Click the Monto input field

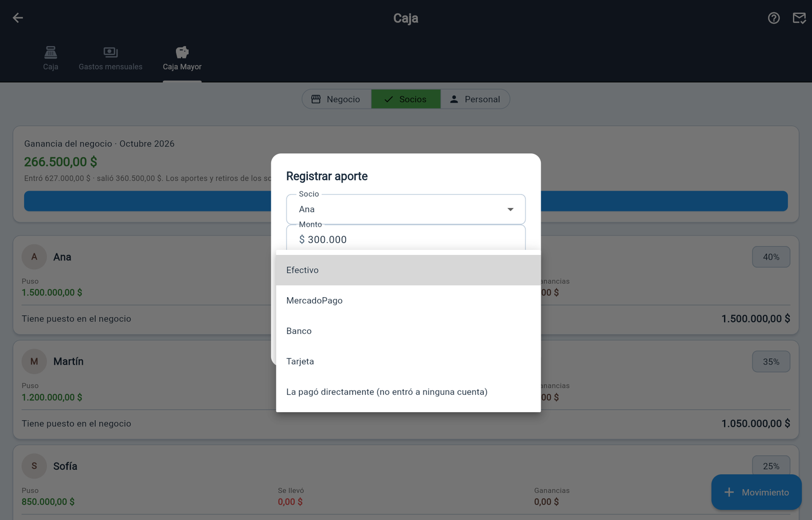coord(406,238)
